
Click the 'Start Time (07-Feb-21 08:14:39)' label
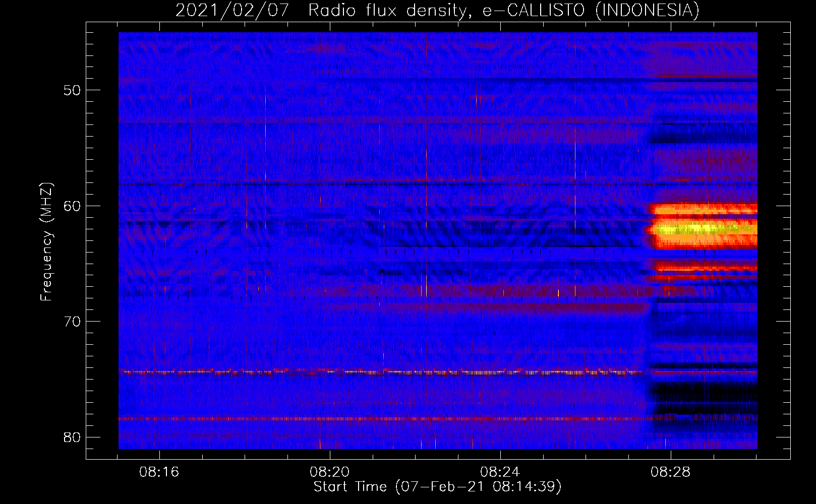click(438, 487)
